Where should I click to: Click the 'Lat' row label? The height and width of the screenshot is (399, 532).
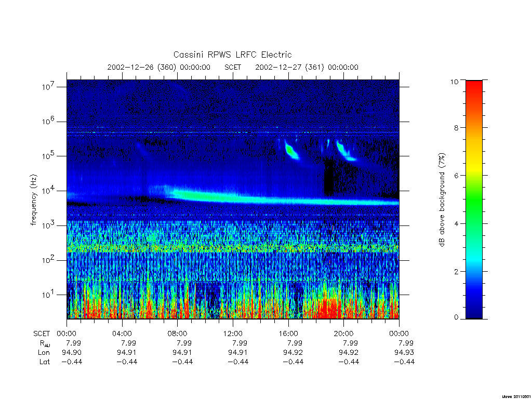point(45,362)
